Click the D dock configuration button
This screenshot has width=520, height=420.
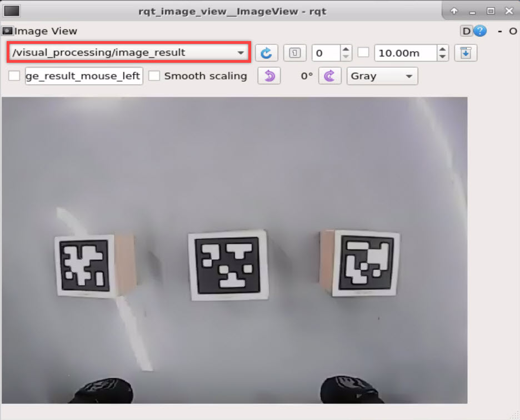click(466, 31)
